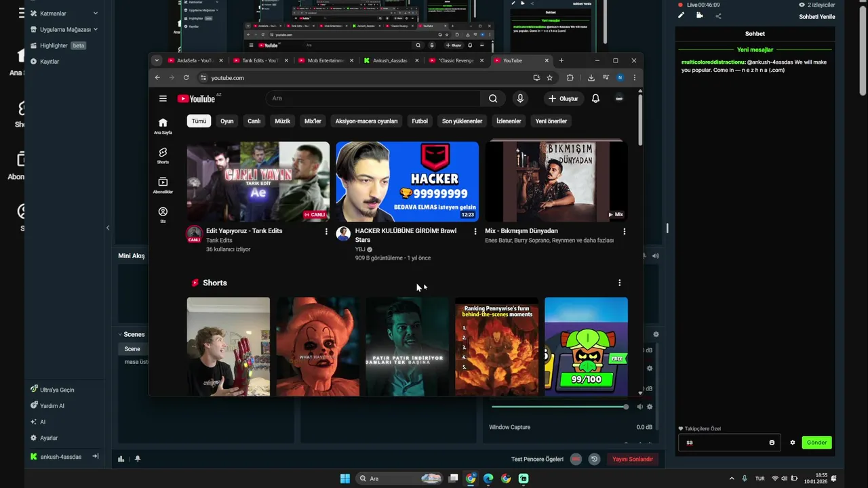Switch to Classic Revenge tab
The height and width of the screenshot is (488, 868).
456,60
